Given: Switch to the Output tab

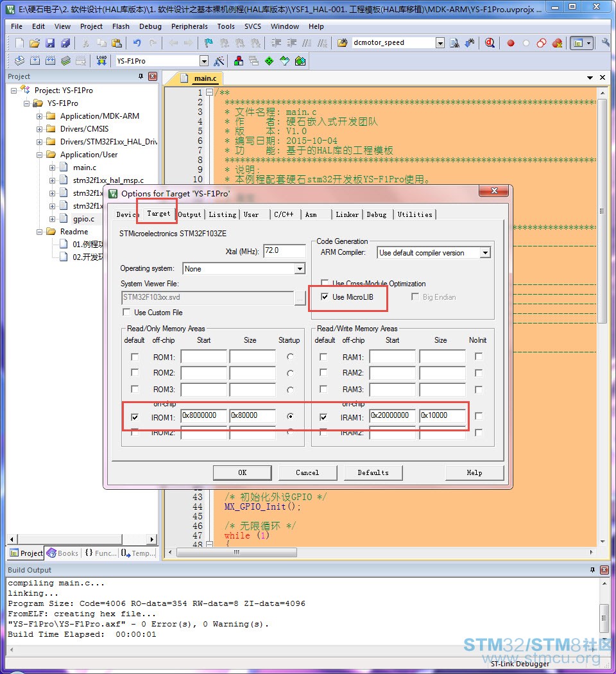Looking at the screenshot, I should (189, 214).
